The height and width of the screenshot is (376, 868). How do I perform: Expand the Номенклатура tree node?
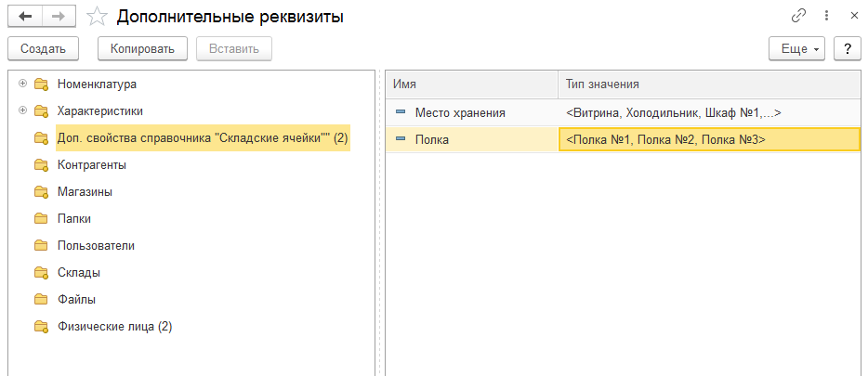point(22,84)
